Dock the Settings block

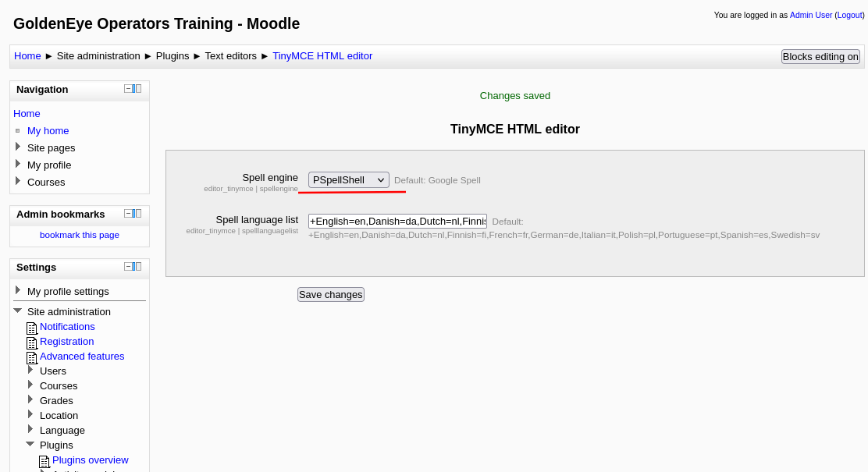tap(137, 267)
